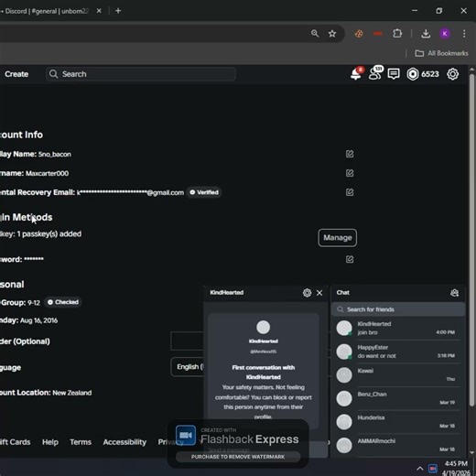
Task: Edit the username Maxcarter000
Action: 350,173
